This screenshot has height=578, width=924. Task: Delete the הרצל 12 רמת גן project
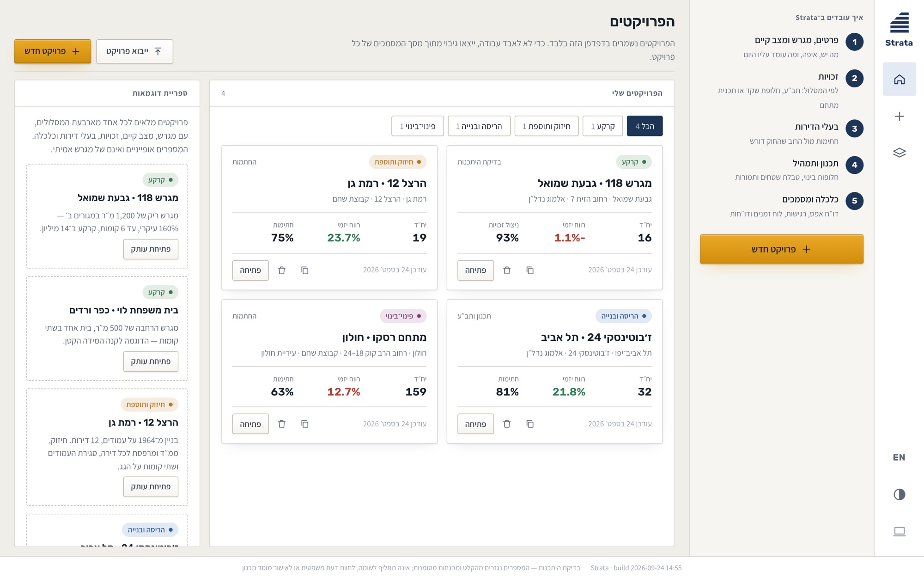[x=282, y=271]
